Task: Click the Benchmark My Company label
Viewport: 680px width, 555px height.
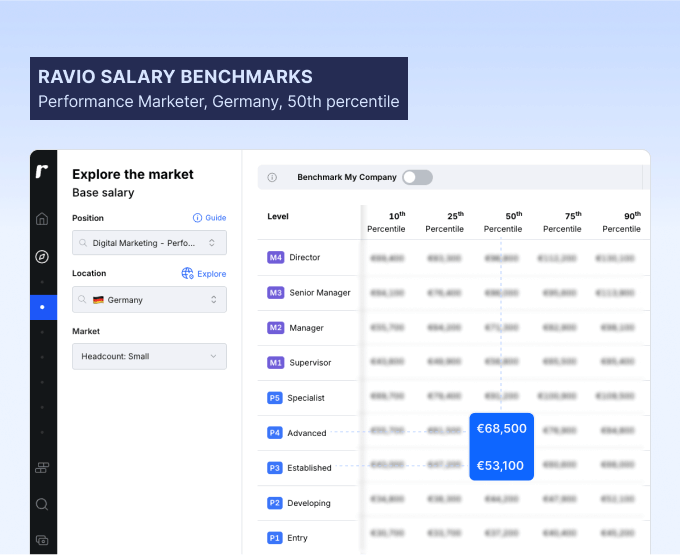Action: [x=347, y=177]
